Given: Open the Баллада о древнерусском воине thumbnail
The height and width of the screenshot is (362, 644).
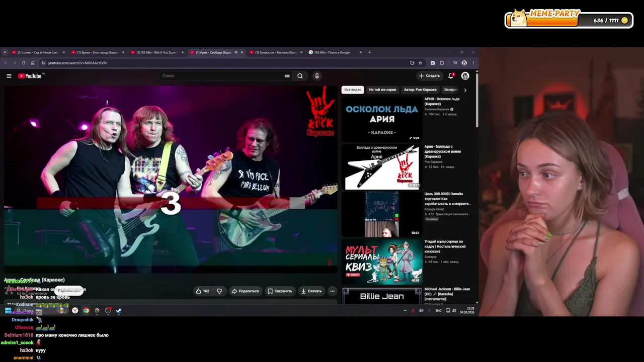Looking at the screenshot, I should tap(382, 167).
